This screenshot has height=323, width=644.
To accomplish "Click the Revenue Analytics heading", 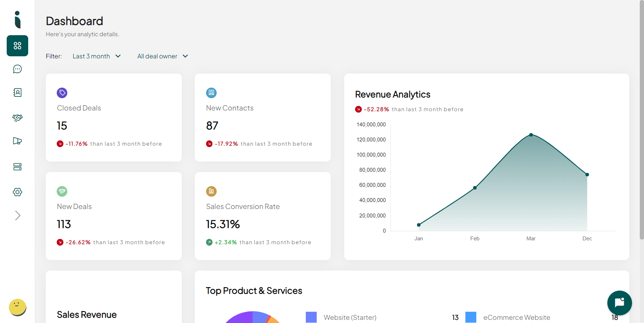I will tap(393, 94).
